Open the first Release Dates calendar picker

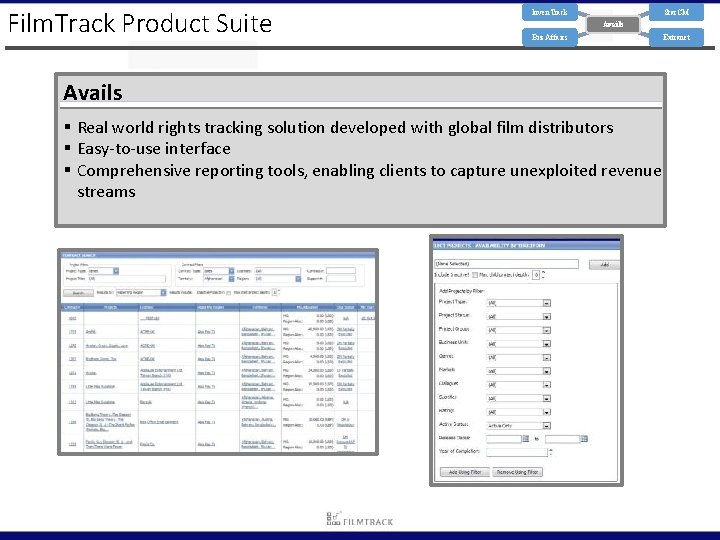click(x=526, y=439)
